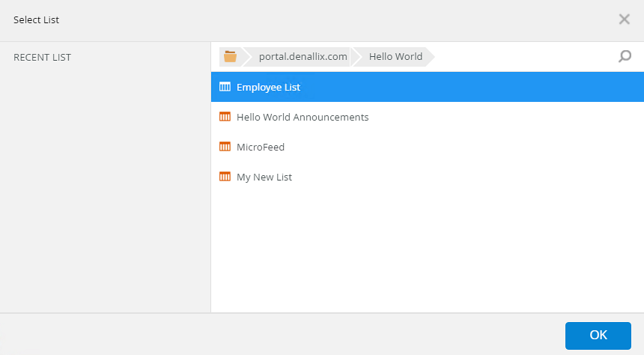Click the dialog footer left of OK
Image resolution: width=644 pixels, height=355 pixels.
click(x=300, y=335)
